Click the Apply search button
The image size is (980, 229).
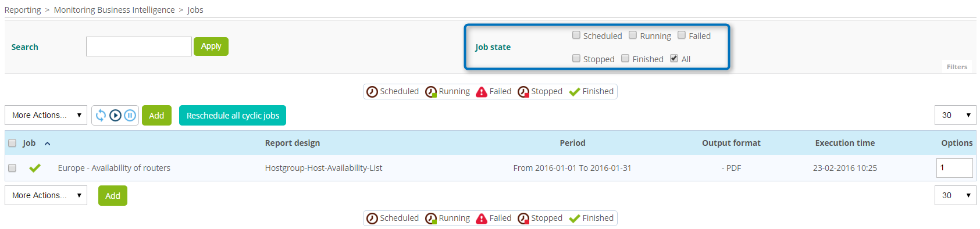[211, 46]
